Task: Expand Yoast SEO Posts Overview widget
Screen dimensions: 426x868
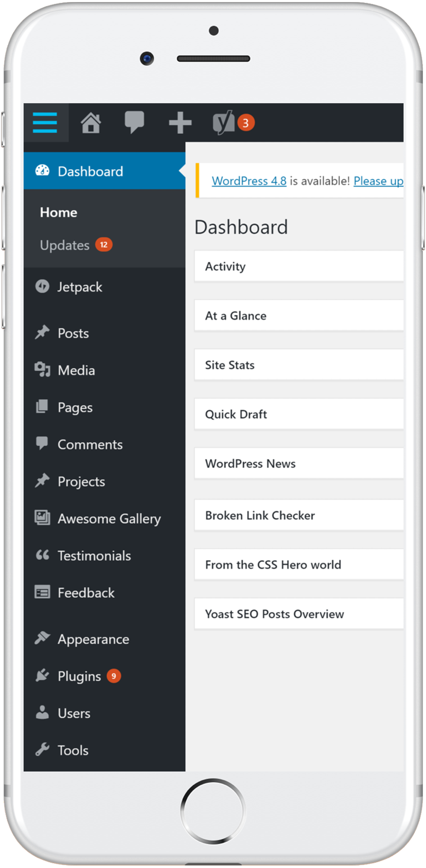Action: tap(299, 613)
